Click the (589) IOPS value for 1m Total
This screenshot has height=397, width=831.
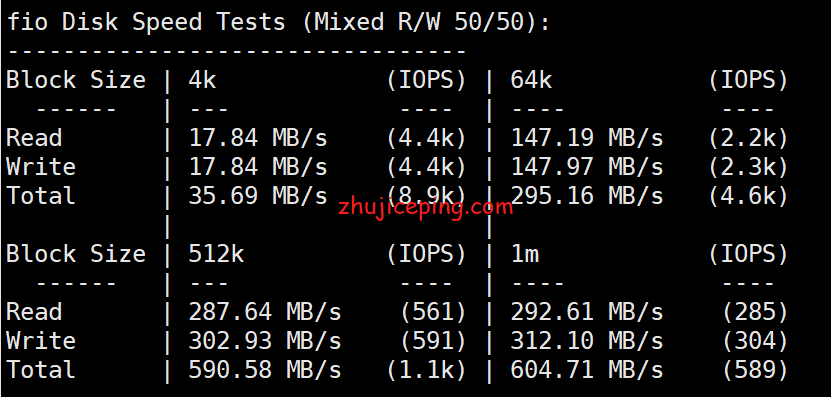pos(756,369)
